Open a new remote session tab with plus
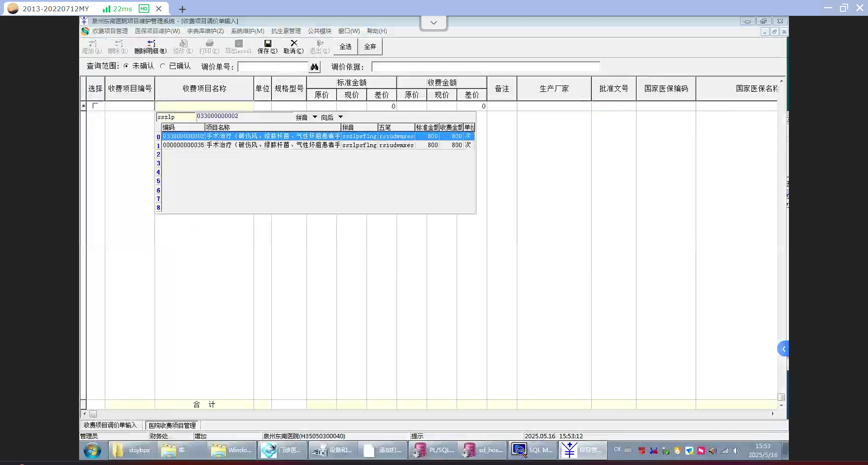Image resolution: width=868 pixels, height=465 pixels. click(x=182, y=9)
